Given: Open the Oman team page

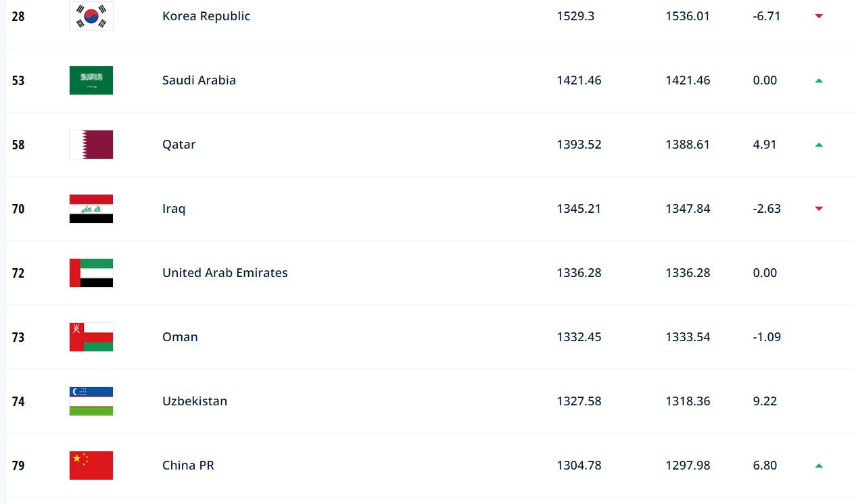Looking at the screenshot, I should pyautogui.click(x=180, y=337).
